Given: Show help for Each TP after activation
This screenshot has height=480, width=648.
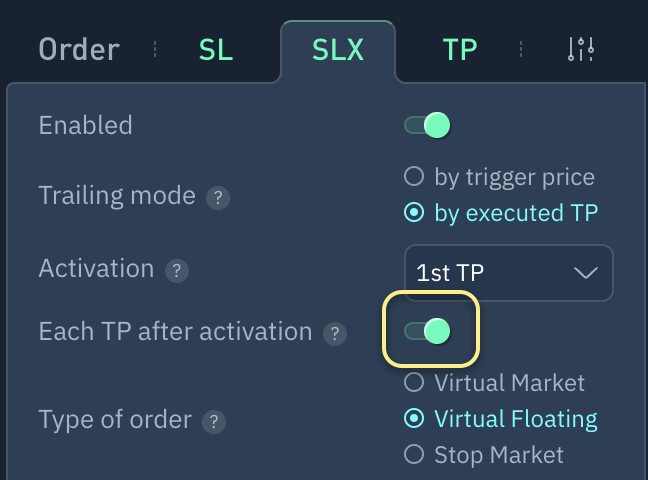Looking at the screenshot, I should click(x=335, y=333).
